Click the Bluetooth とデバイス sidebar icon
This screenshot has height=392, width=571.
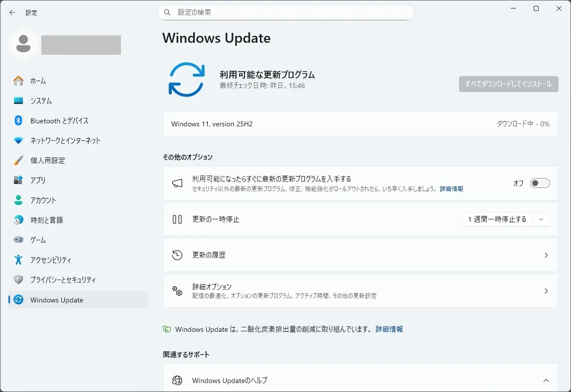[18, 120]
